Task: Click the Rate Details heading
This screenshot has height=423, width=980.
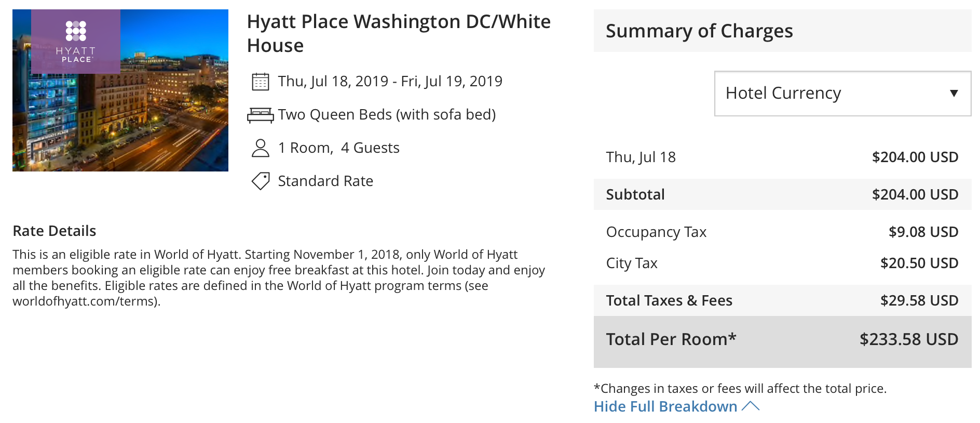Action: (x=55, y=231)
